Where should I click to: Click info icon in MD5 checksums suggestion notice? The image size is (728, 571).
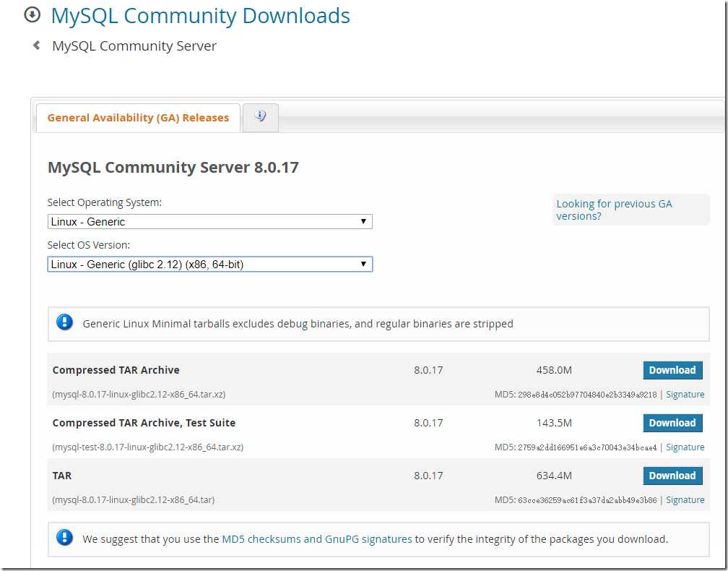click(64, 538)
